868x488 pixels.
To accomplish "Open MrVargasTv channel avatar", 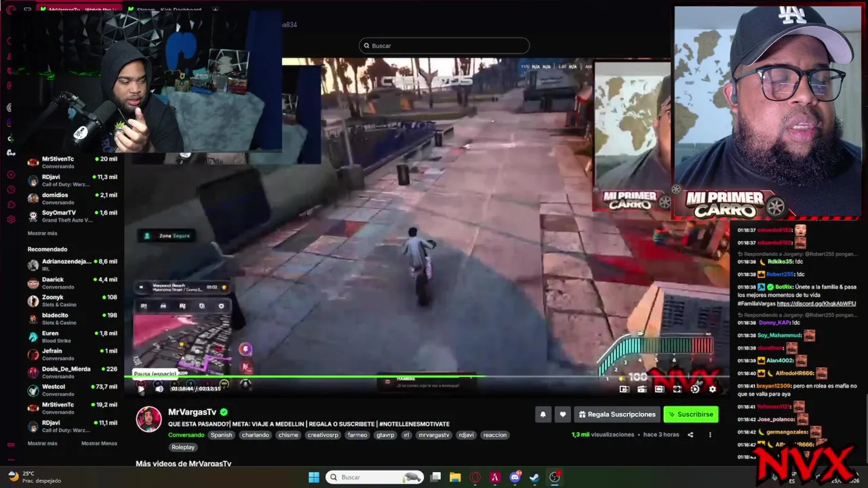I will (x=149, y=420).
